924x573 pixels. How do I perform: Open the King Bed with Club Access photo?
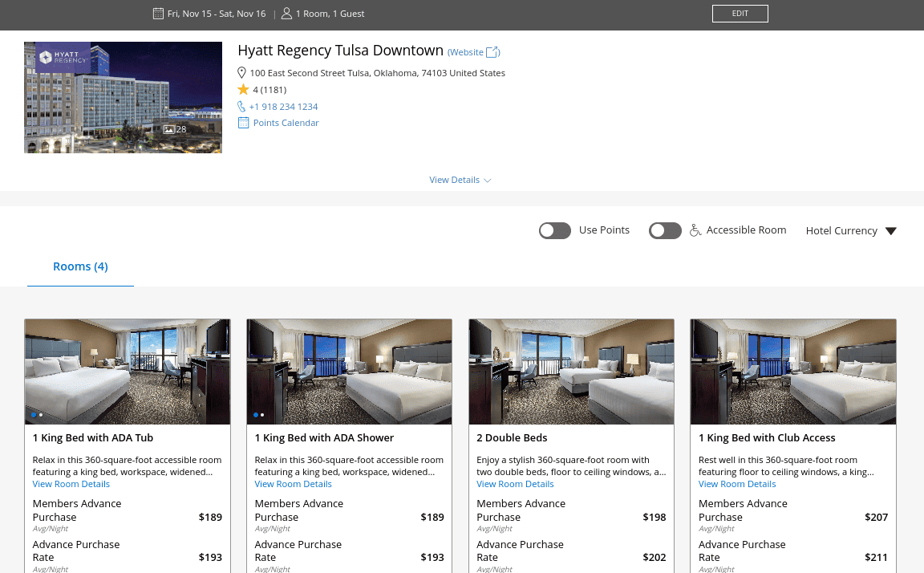point(793,372)
